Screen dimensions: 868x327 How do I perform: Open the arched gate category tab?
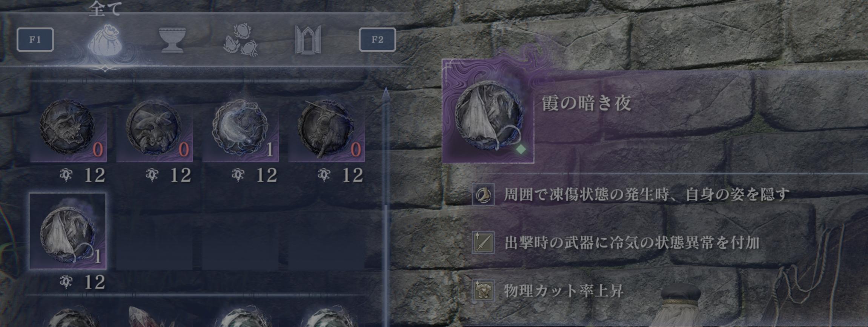click(x=308, y=40)
